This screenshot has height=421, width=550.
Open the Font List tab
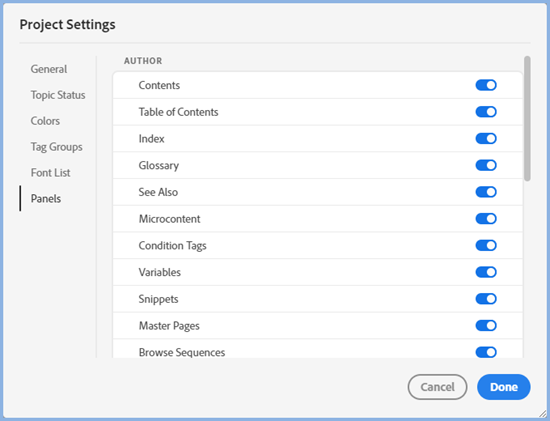[51, 173]
